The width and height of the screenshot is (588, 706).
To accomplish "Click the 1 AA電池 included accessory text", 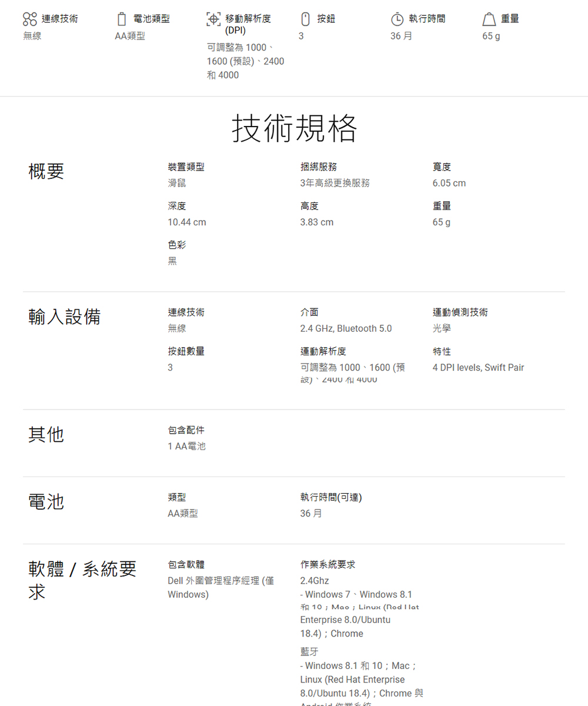I will tap(187, 446).
